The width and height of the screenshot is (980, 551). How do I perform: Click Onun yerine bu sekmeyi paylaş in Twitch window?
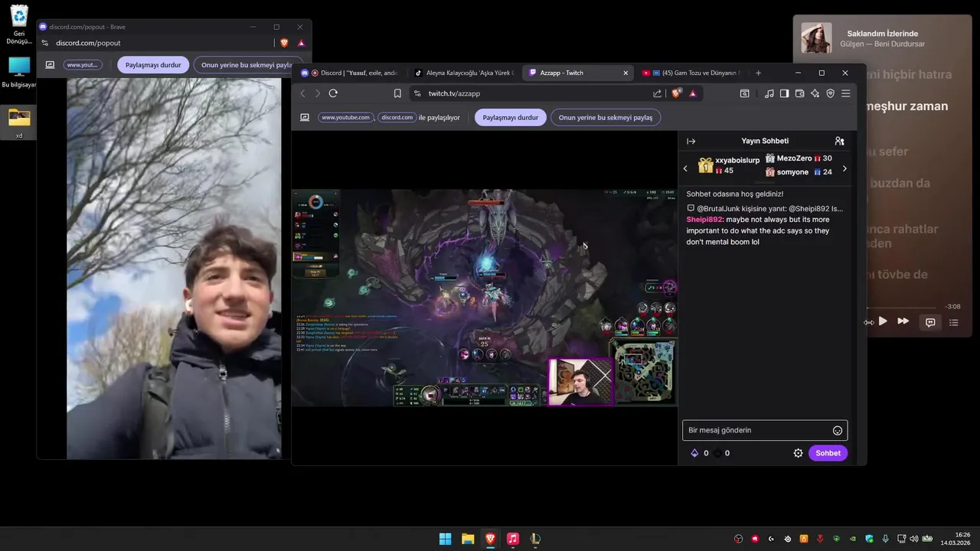click(606, 118)
